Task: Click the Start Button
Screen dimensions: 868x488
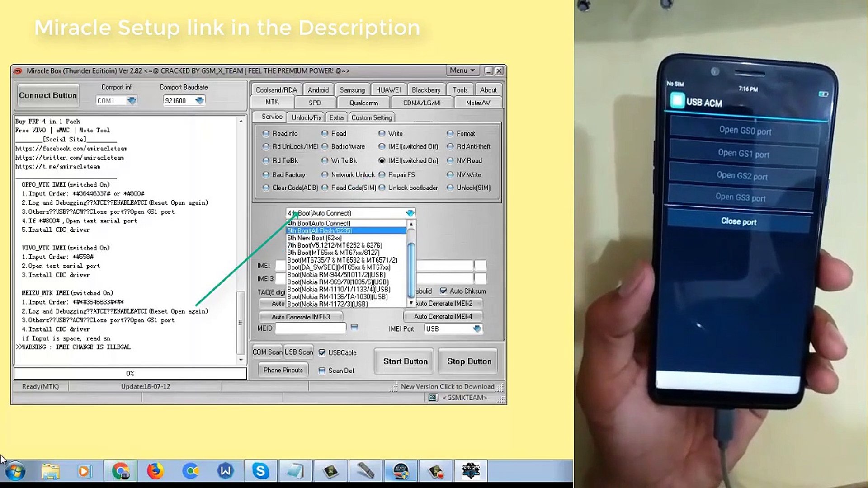Action: tap(406, 361)
